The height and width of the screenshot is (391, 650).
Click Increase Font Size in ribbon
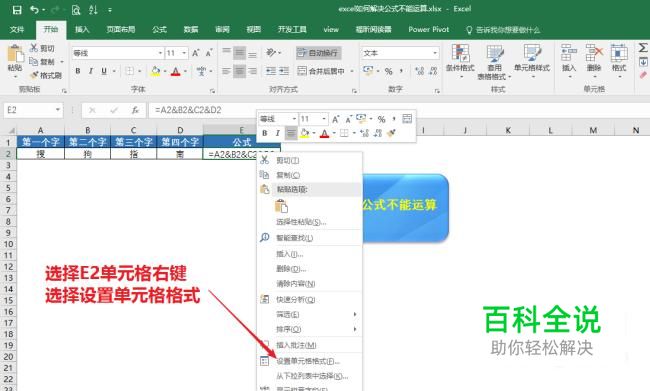pyautogui.click(x=196, y=53)
